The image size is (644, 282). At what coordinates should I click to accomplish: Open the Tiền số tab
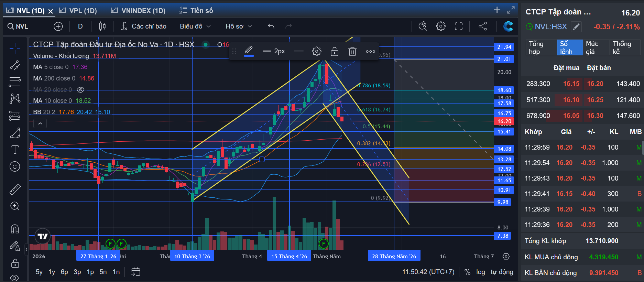tap(196, 11)
